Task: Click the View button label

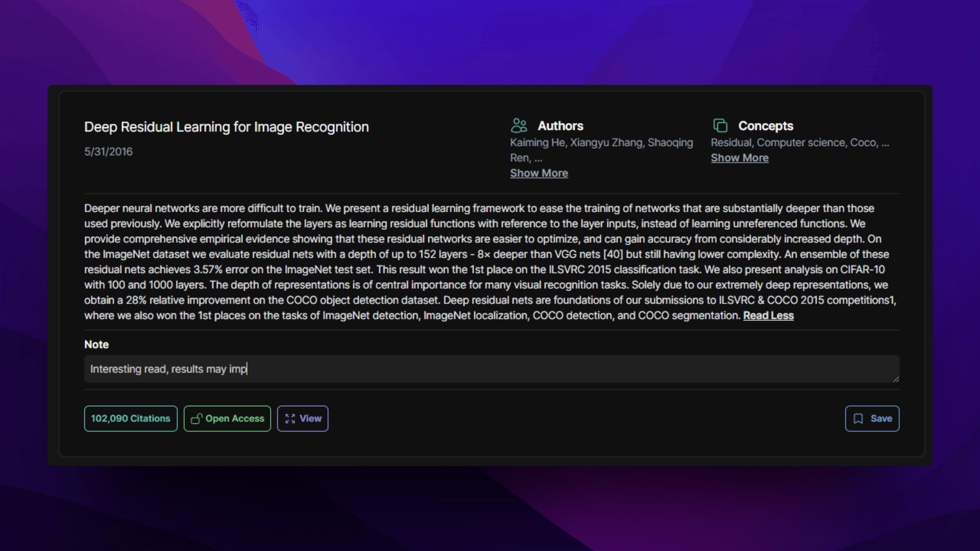Action: click(x=310, y=419)
